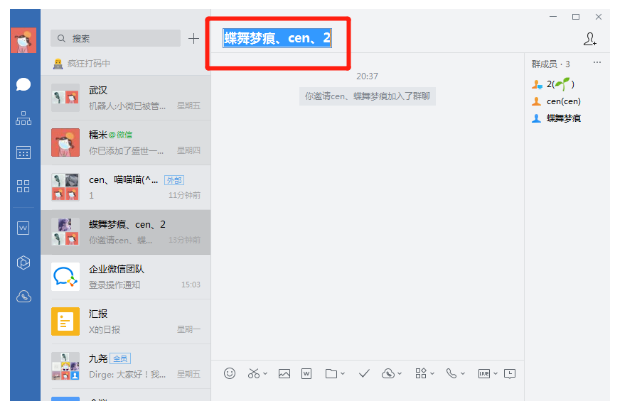Click the document W icon in chat toolbar
The width and height of the screenshot is (621, 416).
pos(306,373)
